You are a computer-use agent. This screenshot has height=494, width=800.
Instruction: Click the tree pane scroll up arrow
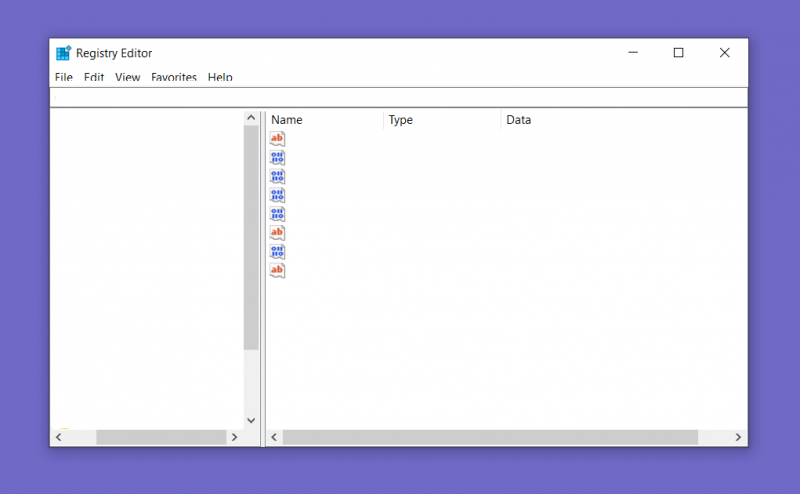coord(251,118)
